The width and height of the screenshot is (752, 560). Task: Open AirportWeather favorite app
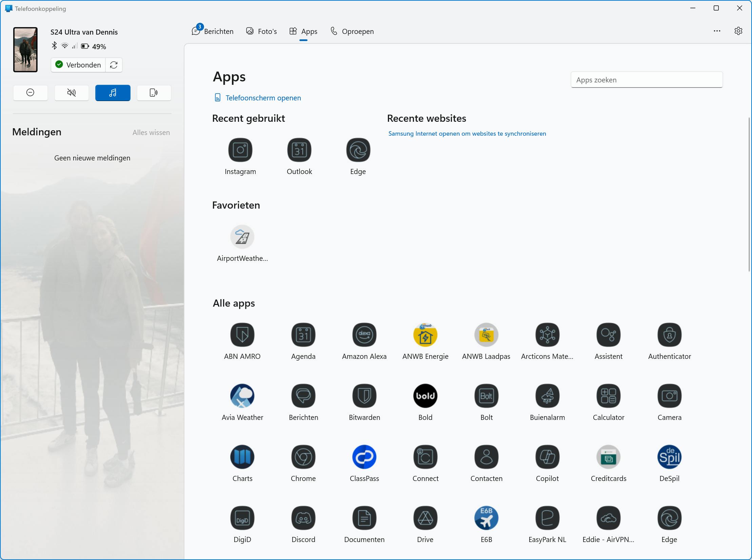pos(242,237)
